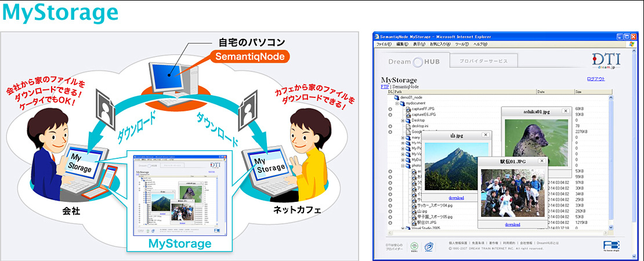Click the demo01_node folder icon
644x261 pixels.
(397, 97)
